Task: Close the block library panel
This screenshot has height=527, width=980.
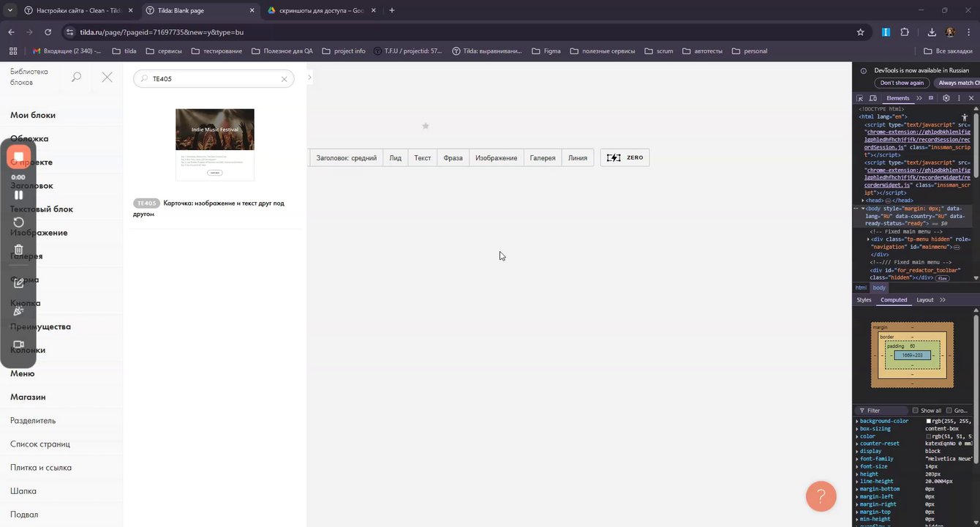Action: pyautogui.click(x=107, y=77)
